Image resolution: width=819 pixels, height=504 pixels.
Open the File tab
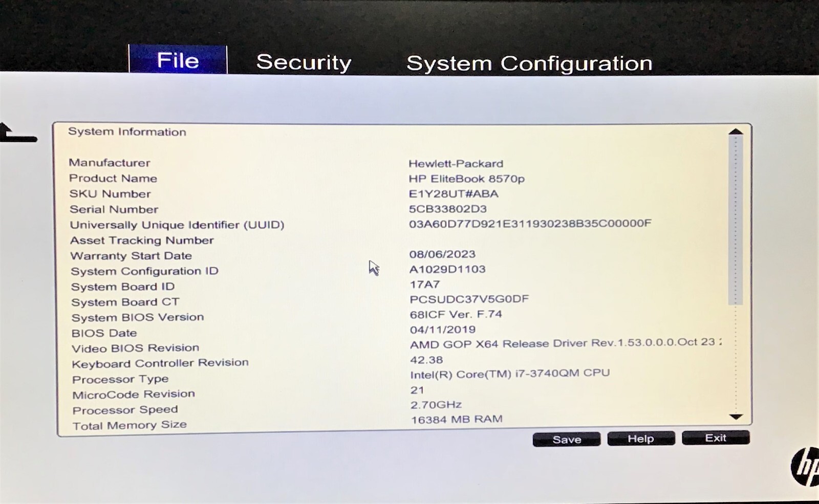click(178, 59)
